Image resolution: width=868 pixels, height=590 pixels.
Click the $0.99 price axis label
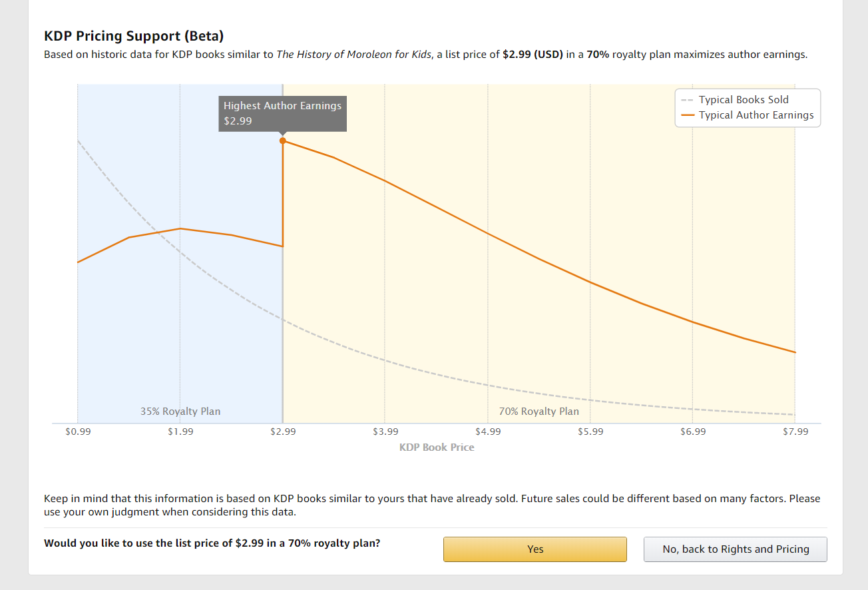[x=78, y=432]
